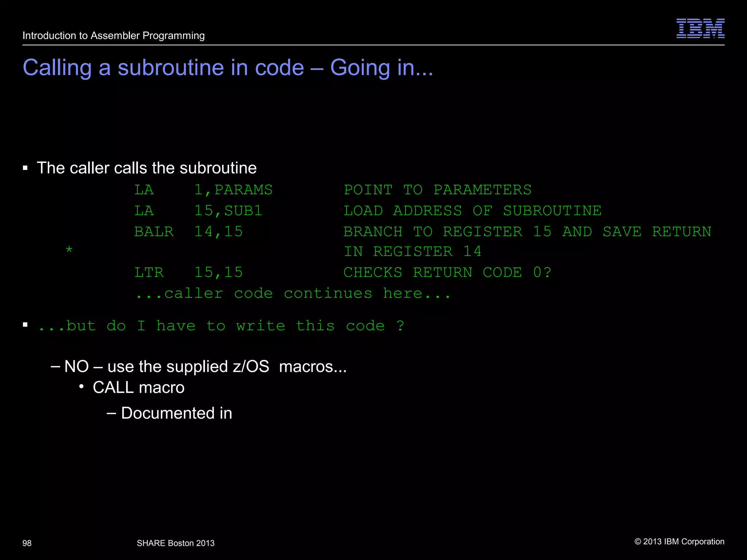Click comment 'CHECKS RETURN CODE 0?'
Viewport: 747px width, 560px height.
(448, 273)
